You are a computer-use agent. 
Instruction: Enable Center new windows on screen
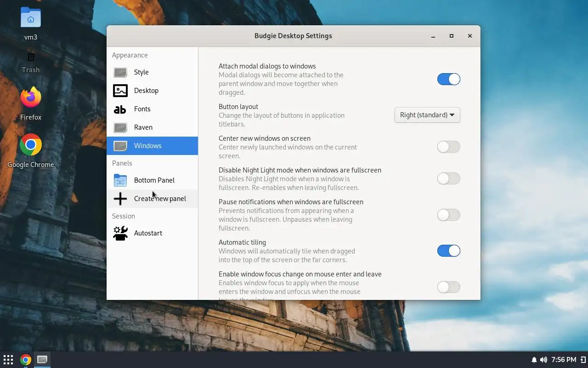point(449,147)
